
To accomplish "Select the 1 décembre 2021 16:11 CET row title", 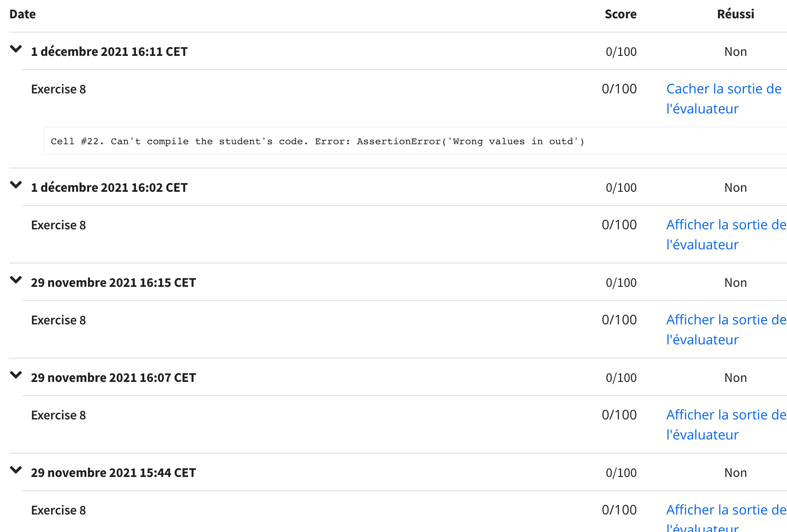I will (109, 52).
